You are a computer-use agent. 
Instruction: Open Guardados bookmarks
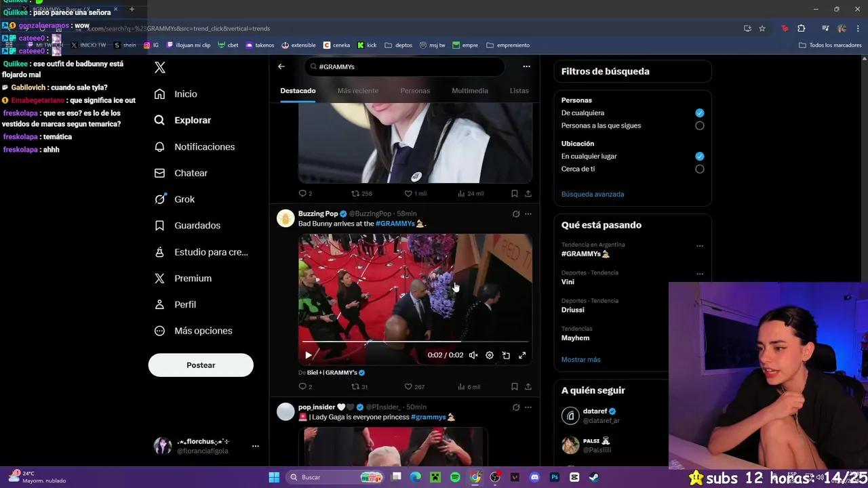tap(187, 225)
